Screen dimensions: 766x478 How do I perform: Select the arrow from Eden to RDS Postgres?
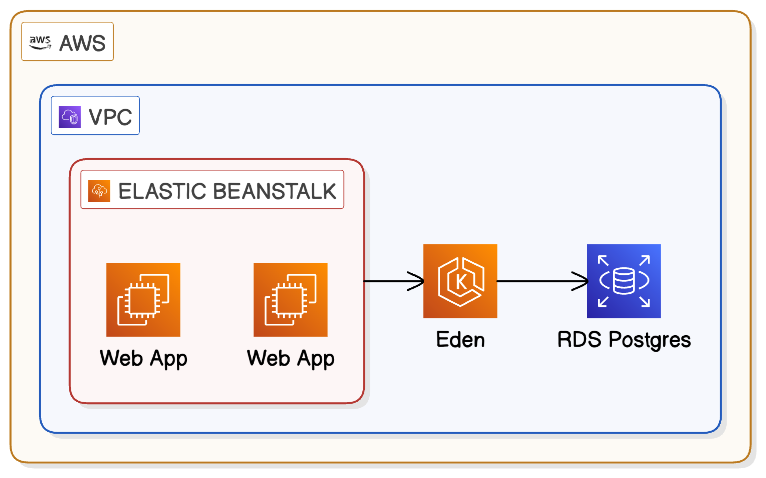pos(540,281)
